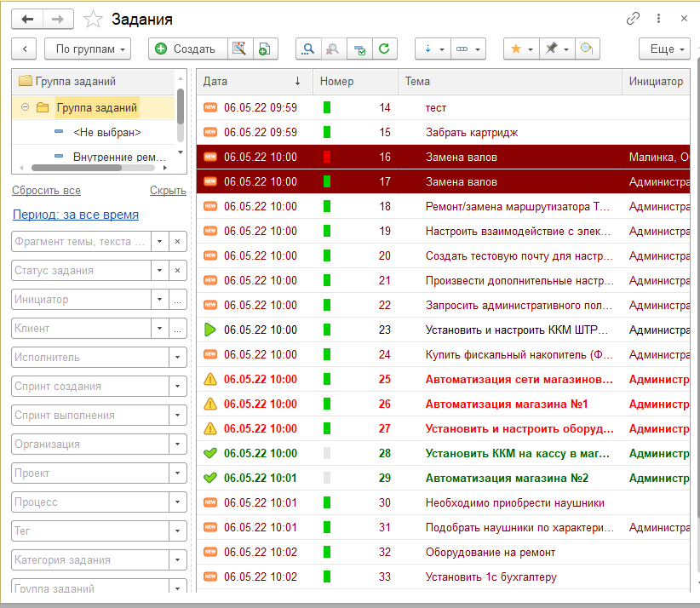Go back with the left arrow
The image size is (700, 608).
[x=27, y=18]
